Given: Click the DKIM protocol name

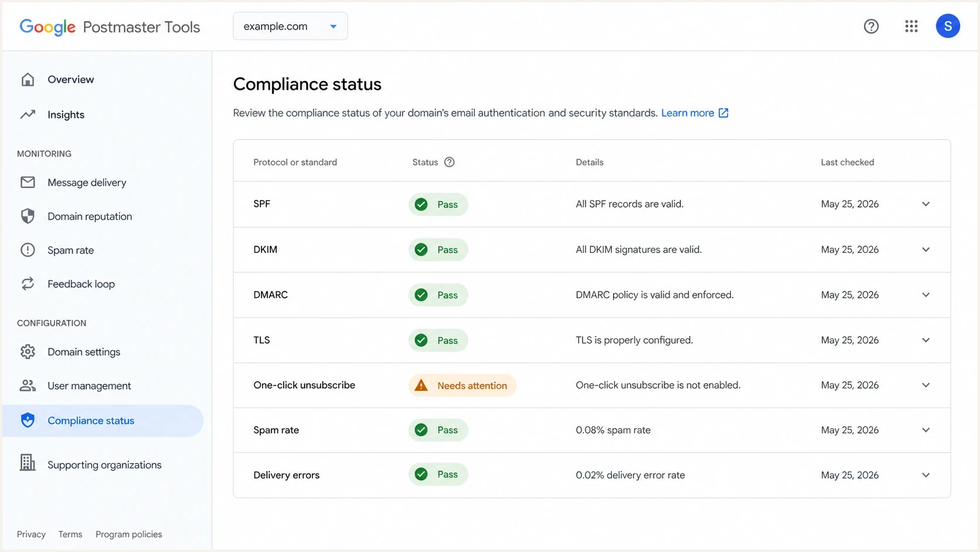Looking at the screenshot, I should click(x=266, y=249).
